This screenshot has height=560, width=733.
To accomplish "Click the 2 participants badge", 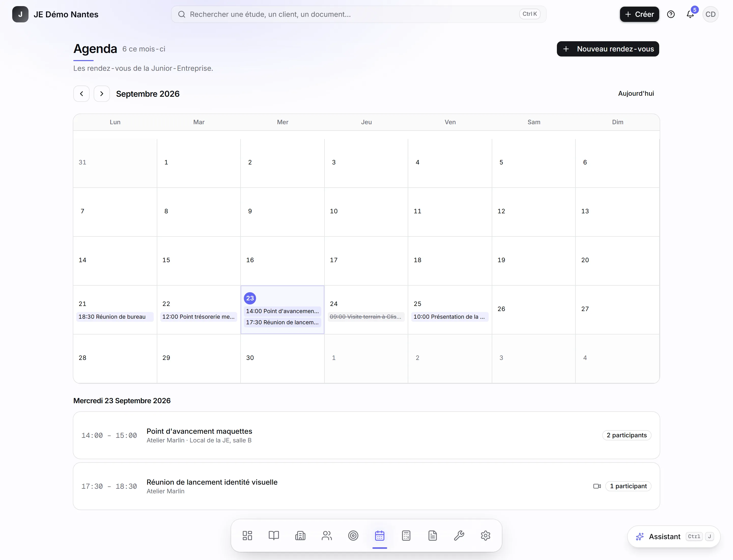I will point(626,435).
